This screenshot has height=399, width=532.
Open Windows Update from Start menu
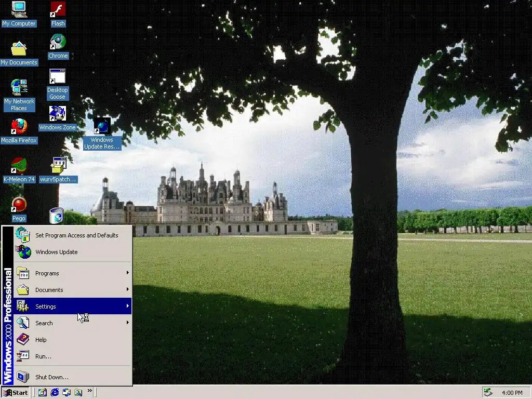pyautogui.click(x=73, y=252)
